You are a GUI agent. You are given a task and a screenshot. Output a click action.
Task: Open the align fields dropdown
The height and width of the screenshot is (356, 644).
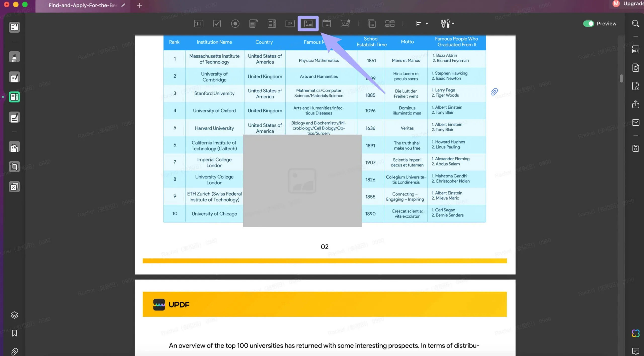click(x=422, y=24)
